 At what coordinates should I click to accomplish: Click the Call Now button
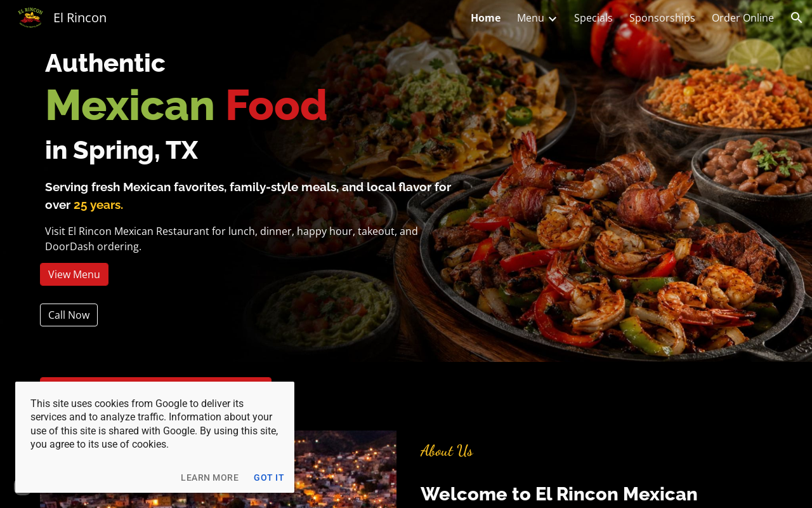(x=69, y=315)
